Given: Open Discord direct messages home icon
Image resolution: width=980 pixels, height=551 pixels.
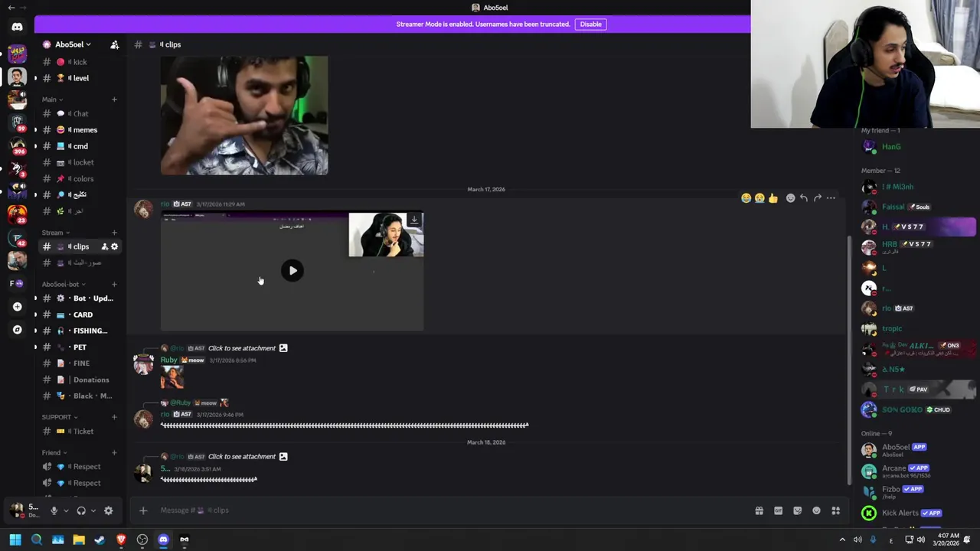Looking at the screenshot, I should click(17, 27).
